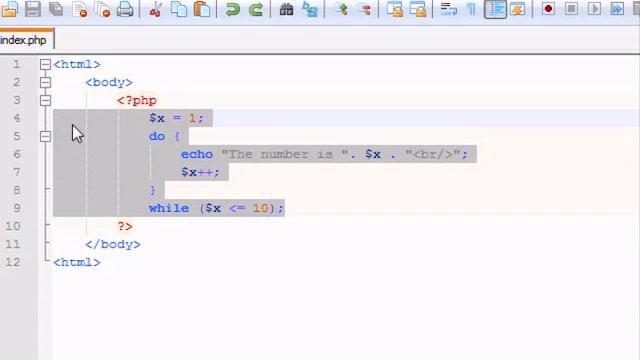
Task: Click the while keyword
Action: click(x=169, y=208)
